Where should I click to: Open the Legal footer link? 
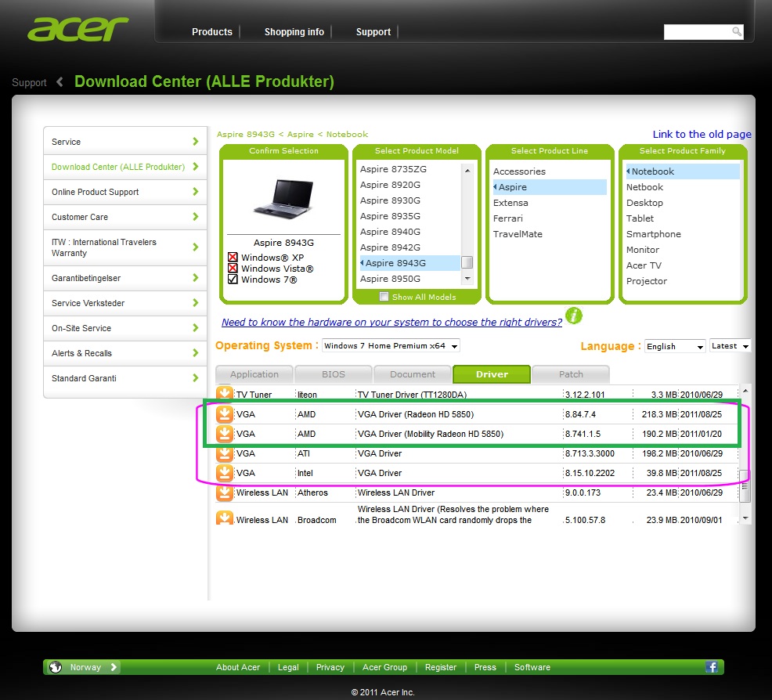(x=288, y=667)
